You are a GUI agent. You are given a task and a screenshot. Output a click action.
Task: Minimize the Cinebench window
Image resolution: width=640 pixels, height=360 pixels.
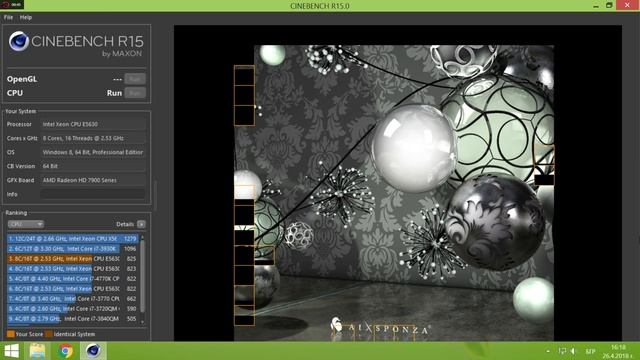point(596,6)
